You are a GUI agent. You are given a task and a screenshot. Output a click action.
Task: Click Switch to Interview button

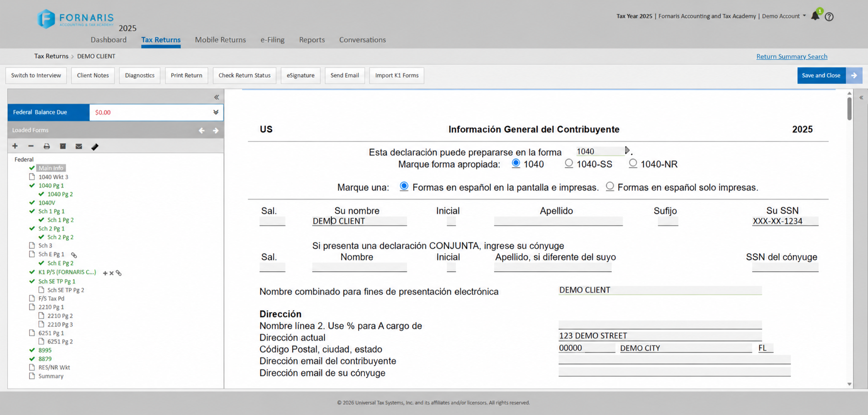(x=36, y=75)
